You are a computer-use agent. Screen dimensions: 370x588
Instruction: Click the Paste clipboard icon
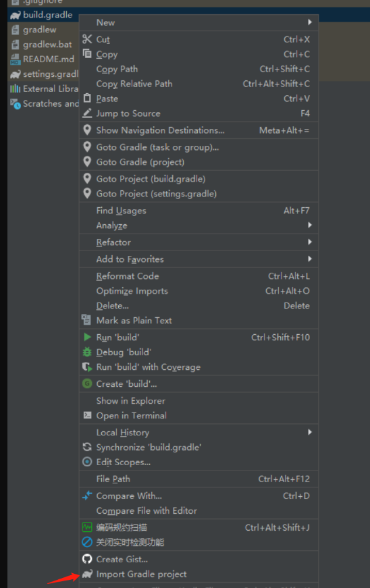coord(87,99)
